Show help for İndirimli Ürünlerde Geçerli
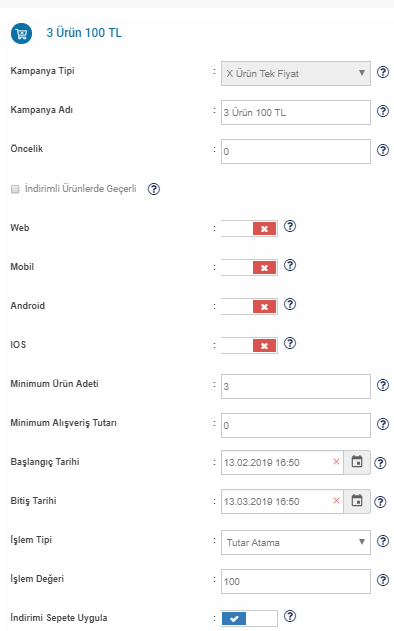 coord(154,189)
